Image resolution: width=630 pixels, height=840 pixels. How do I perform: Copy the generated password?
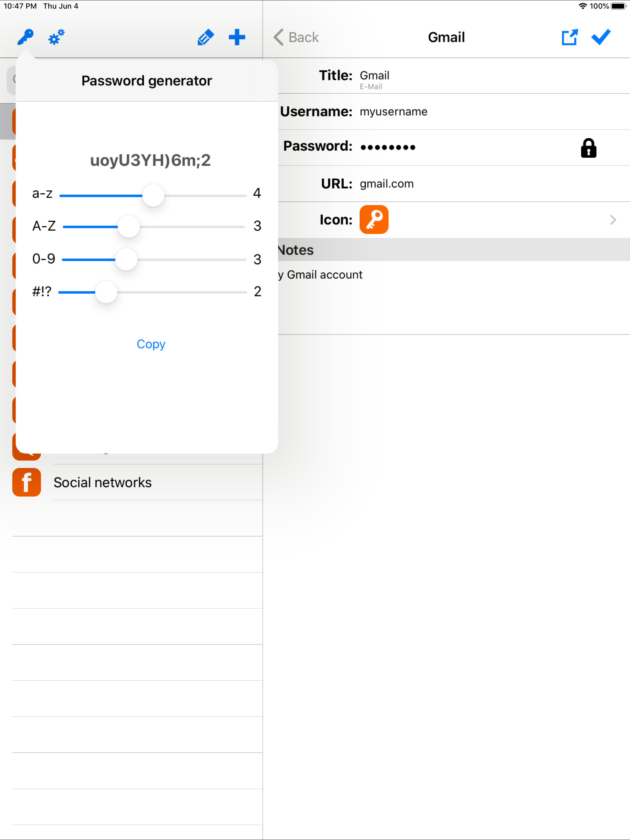point(151,344)
